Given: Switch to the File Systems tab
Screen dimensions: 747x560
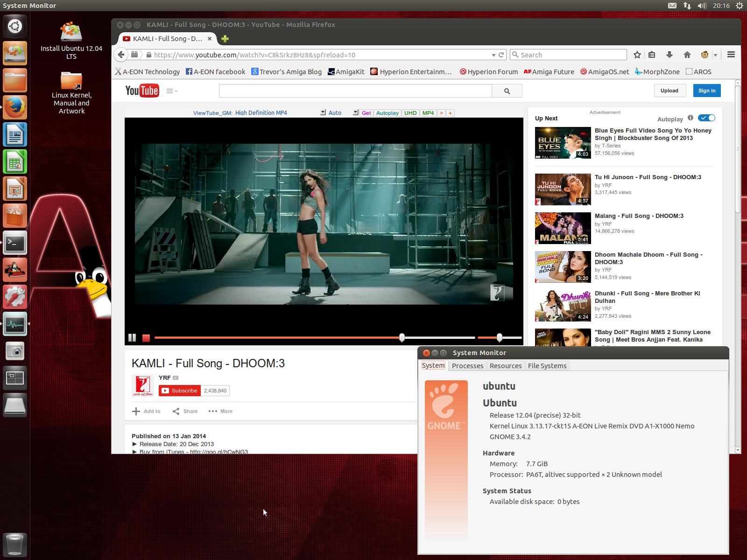Looking at the screenshot, I should click(547, 366).
